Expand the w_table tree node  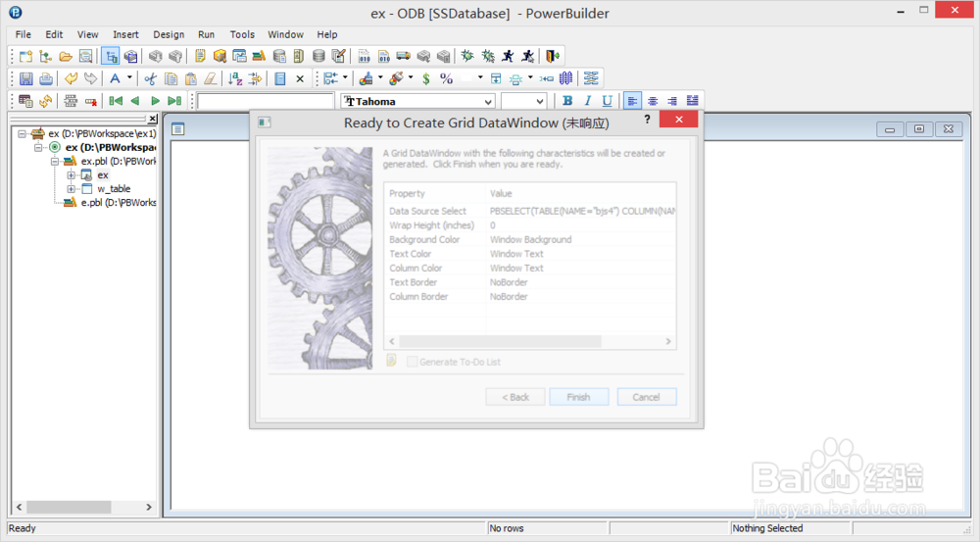[72, 189]
